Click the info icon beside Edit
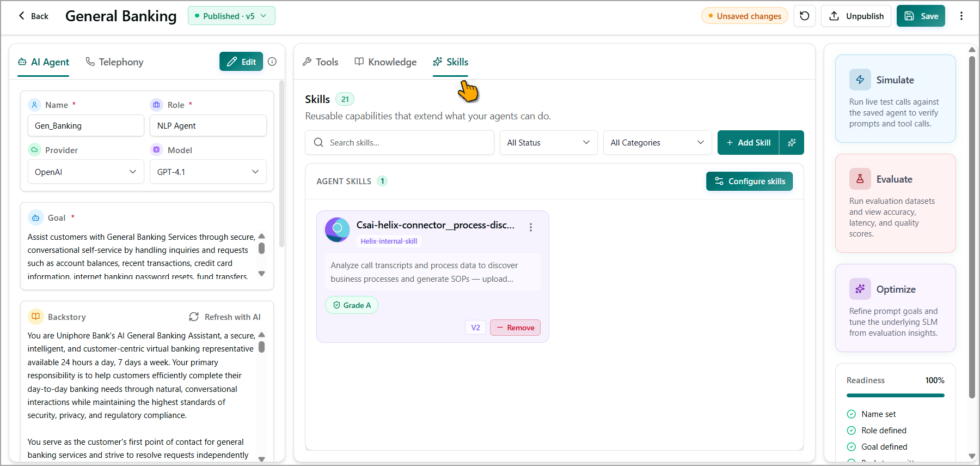980x466 pixels. [x=272, y=62]
